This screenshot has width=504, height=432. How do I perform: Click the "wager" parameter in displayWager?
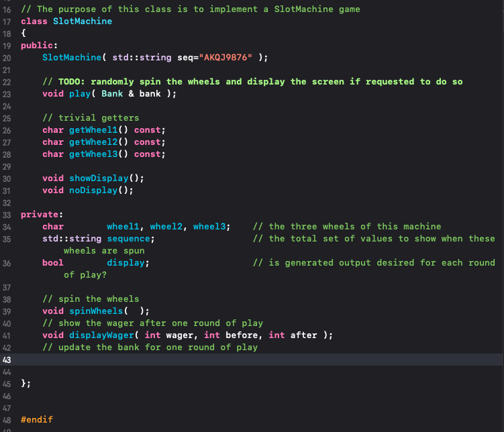[180, 335]
